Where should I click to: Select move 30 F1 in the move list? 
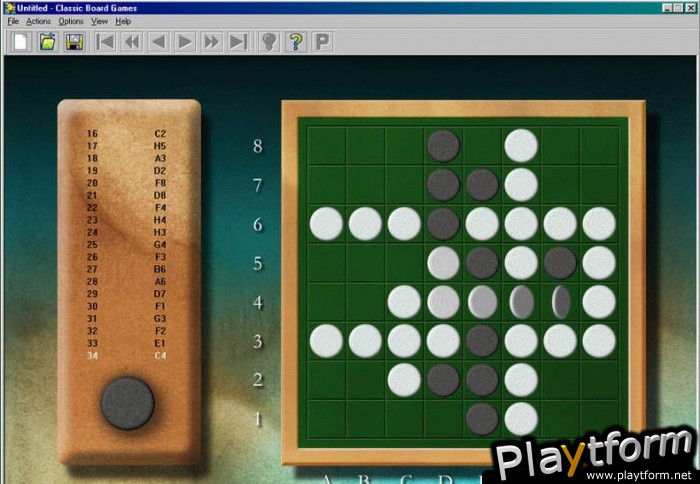click(x=126, y=306)
